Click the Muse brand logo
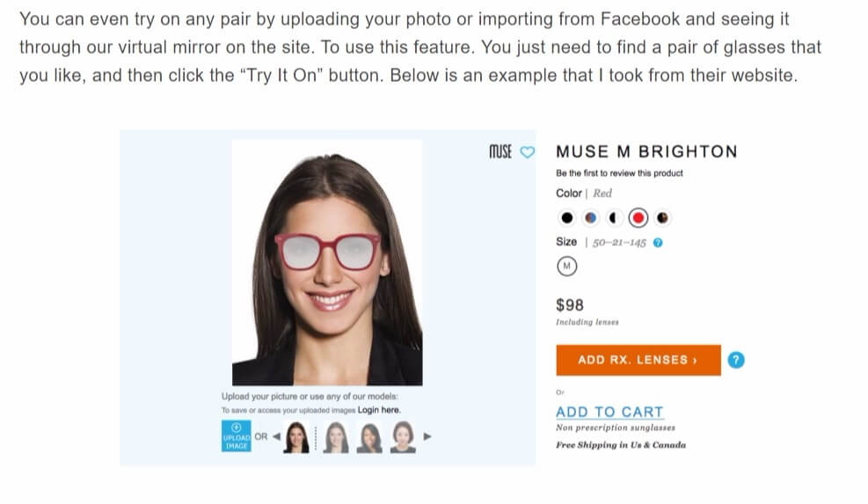Screen dimensions: 868x504 (x=500, y=151)
